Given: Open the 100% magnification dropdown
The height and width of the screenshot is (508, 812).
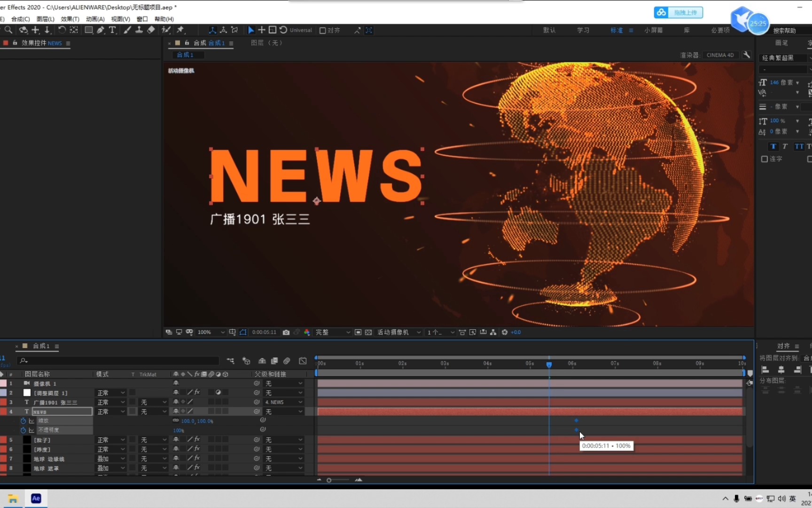Looking at the screenshot, I should tap(211, 332).
